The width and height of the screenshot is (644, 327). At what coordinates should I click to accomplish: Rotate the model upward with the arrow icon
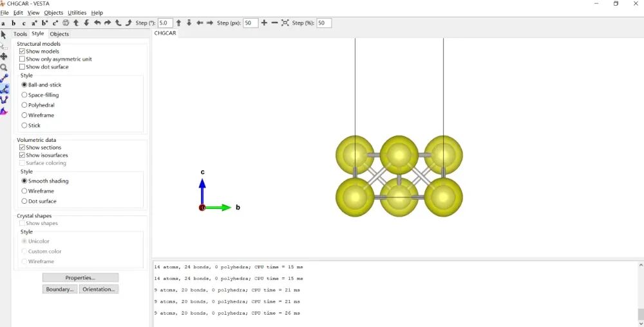point(76,23)
